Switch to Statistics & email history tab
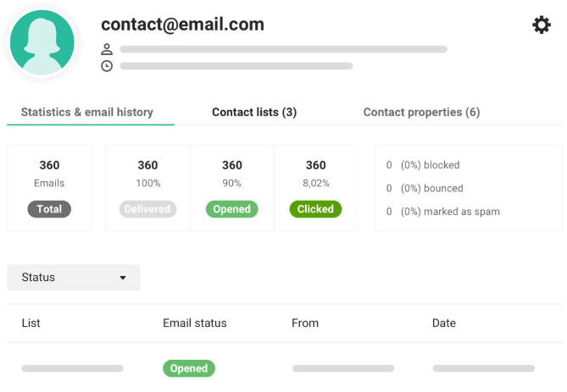 (87, 112)
